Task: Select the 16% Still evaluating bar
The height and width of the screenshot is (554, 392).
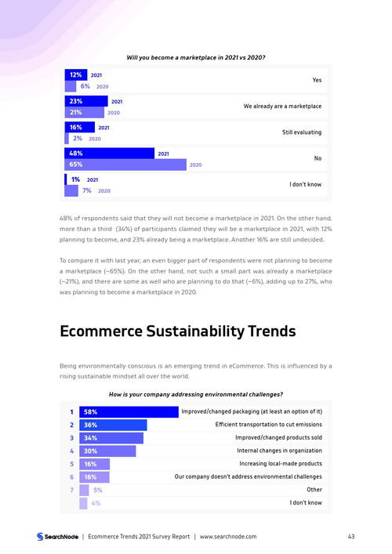Action: [x=79, y=127]
